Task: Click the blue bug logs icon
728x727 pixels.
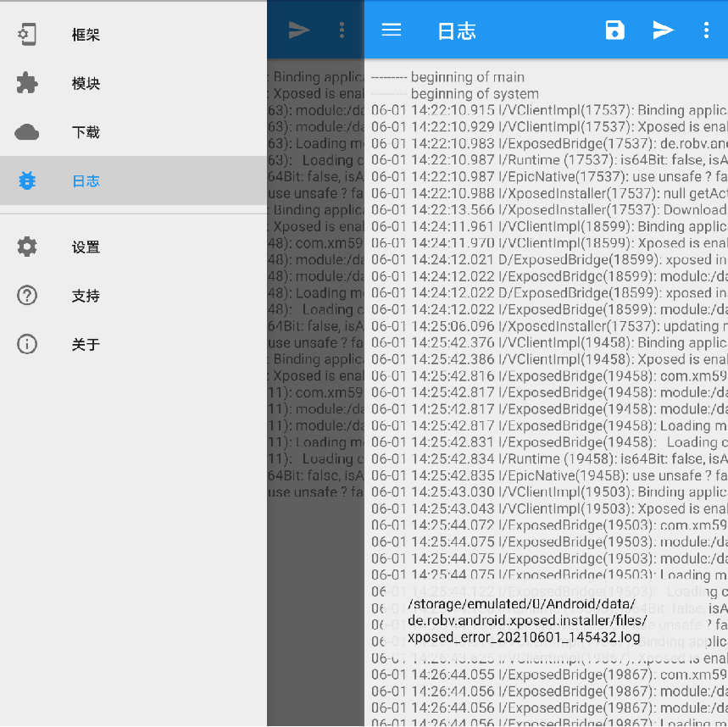Action: click(27, 180)
